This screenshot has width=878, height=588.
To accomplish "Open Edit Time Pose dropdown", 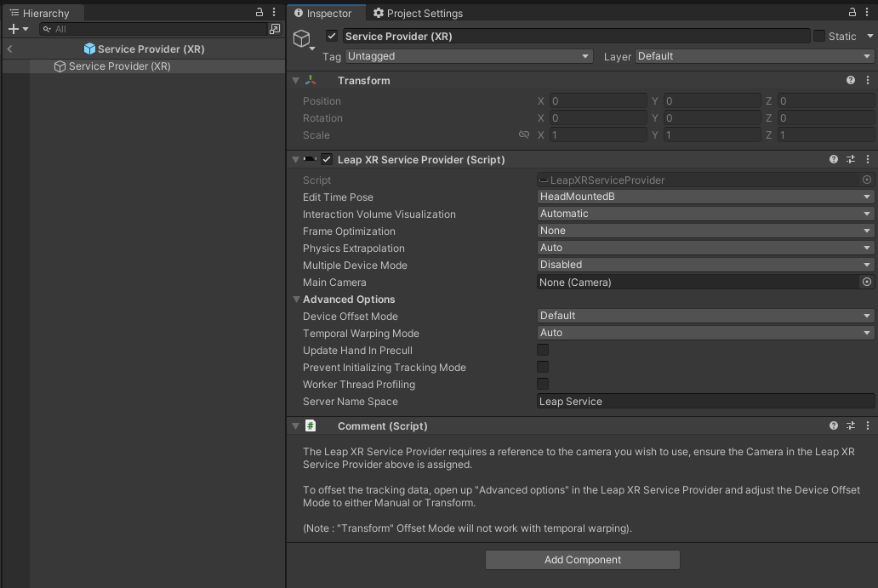I will pos(705,197).
